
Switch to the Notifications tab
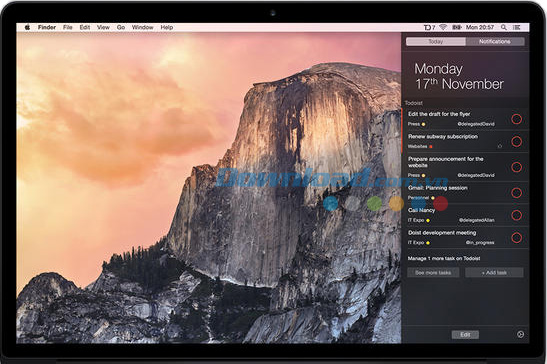(495, 42)
